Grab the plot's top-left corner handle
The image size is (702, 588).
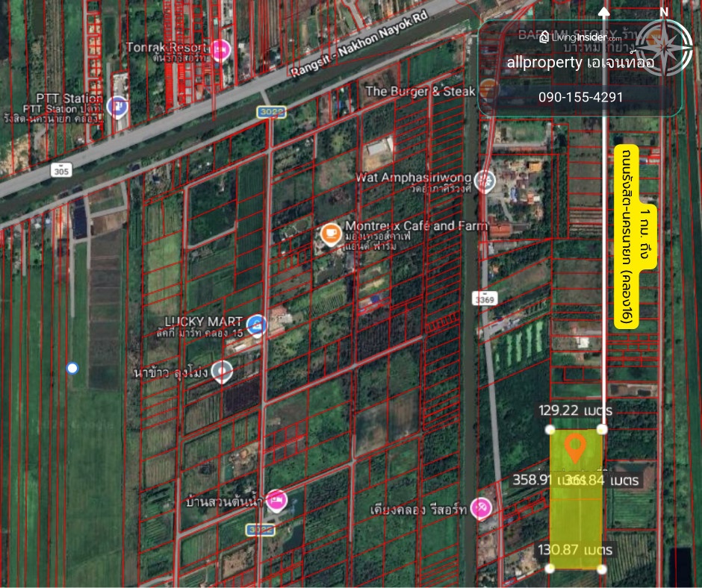point(550,430)
